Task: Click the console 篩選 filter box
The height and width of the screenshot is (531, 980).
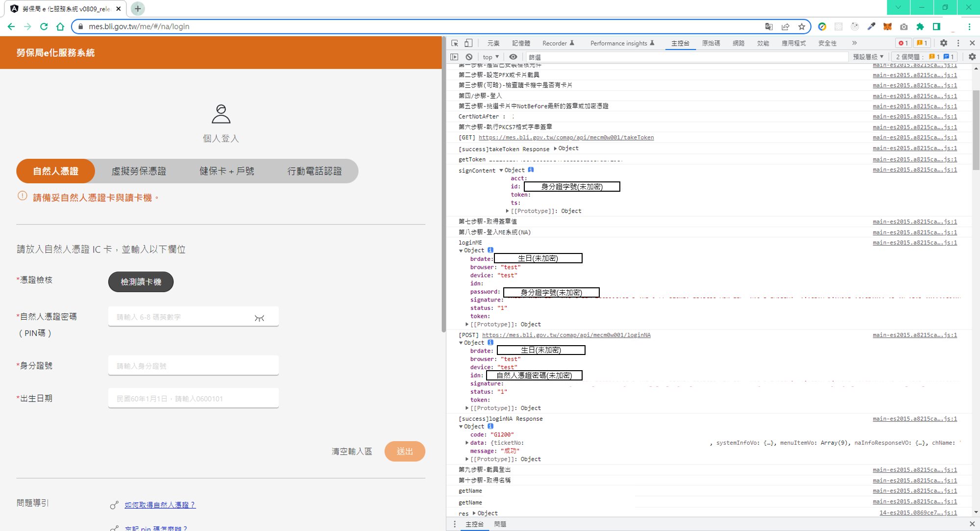Action: click(x=686, y=57)
